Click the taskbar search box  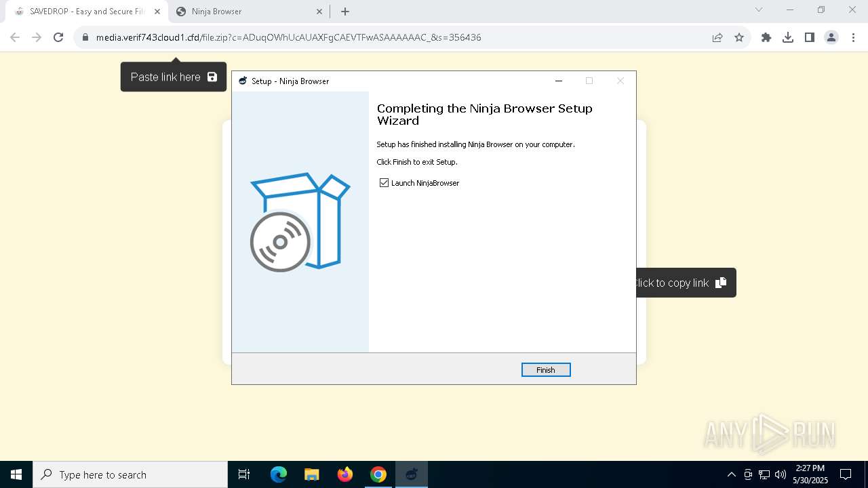coord(130,474)
